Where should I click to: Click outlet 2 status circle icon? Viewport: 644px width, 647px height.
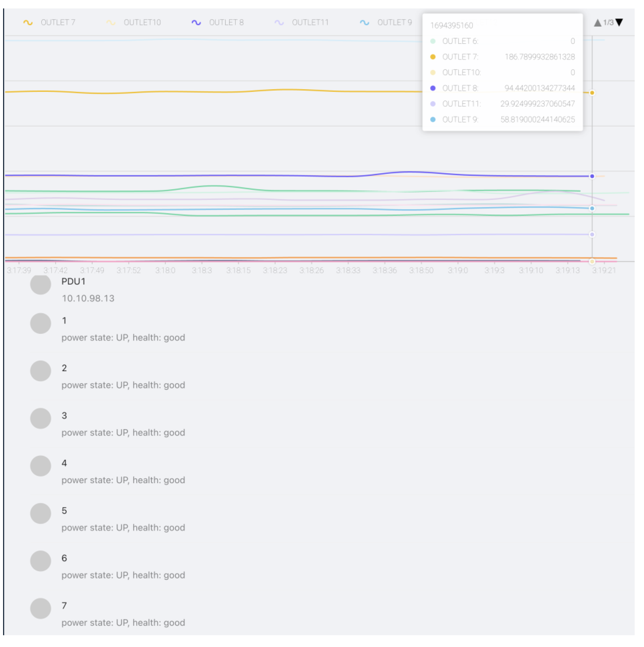[41, 371]
